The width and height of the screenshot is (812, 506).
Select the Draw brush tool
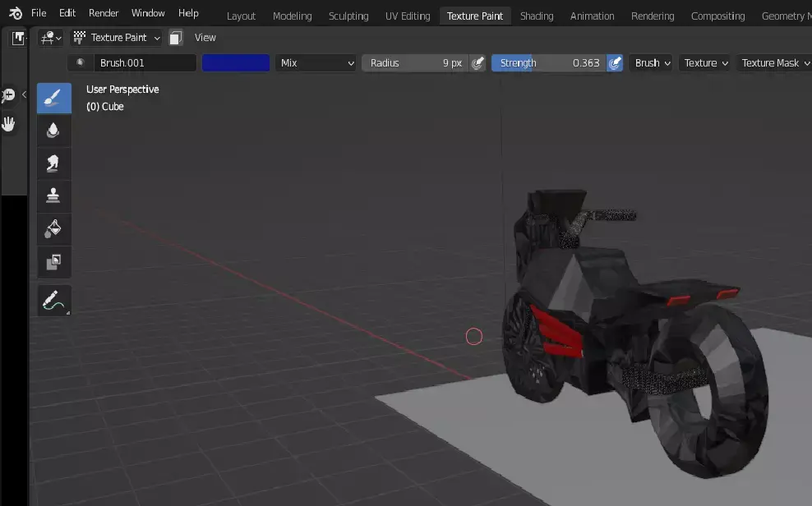[x=54, y=99]
